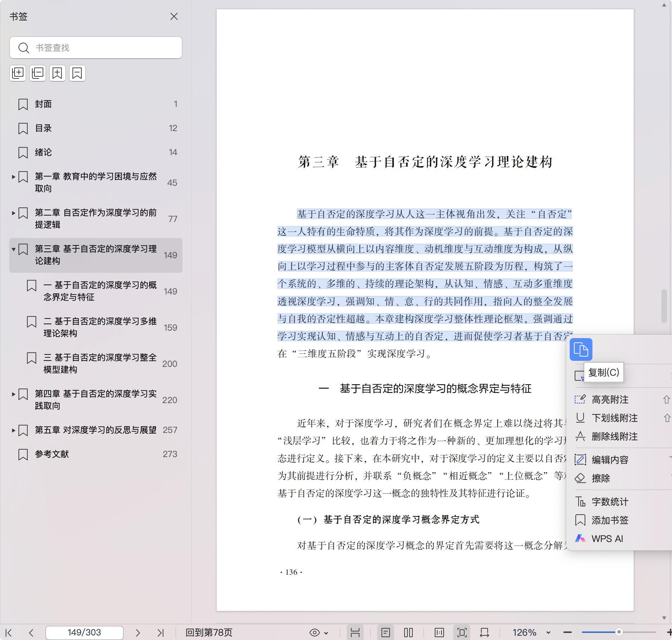Screen dimensions: 672x640
Task: Click the blue copy icon in context menu
Action: coord(581,349)
